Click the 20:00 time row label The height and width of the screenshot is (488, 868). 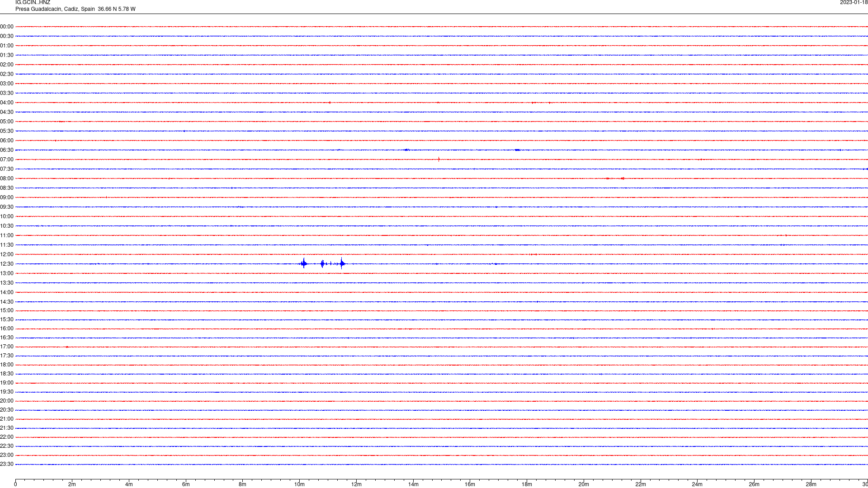pyautogui.click(x=7, y=401)
